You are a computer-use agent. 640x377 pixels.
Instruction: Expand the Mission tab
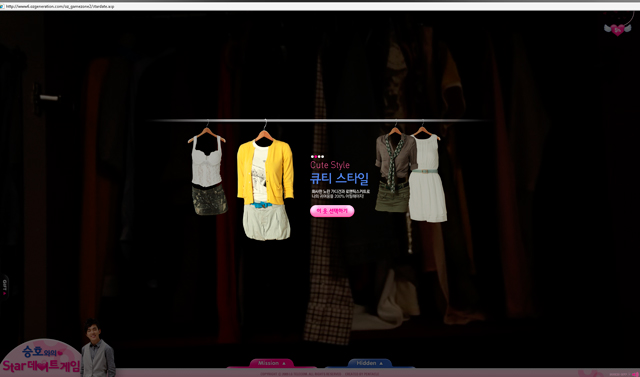tap(271, 363)
